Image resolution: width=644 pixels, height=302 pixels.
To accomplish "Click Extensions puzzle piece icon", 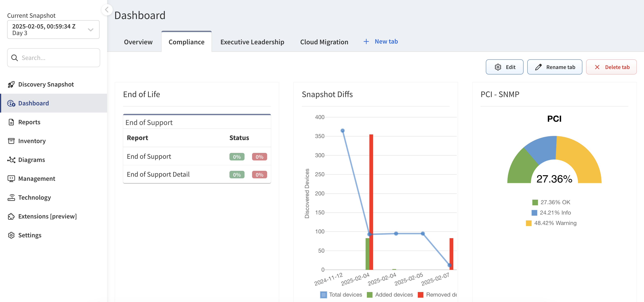I will 11,216.
